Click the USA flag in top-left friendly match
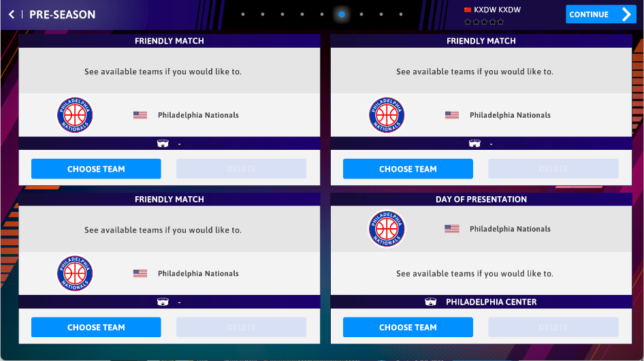Viewport: 644px width, 361px height. [140, 115]
